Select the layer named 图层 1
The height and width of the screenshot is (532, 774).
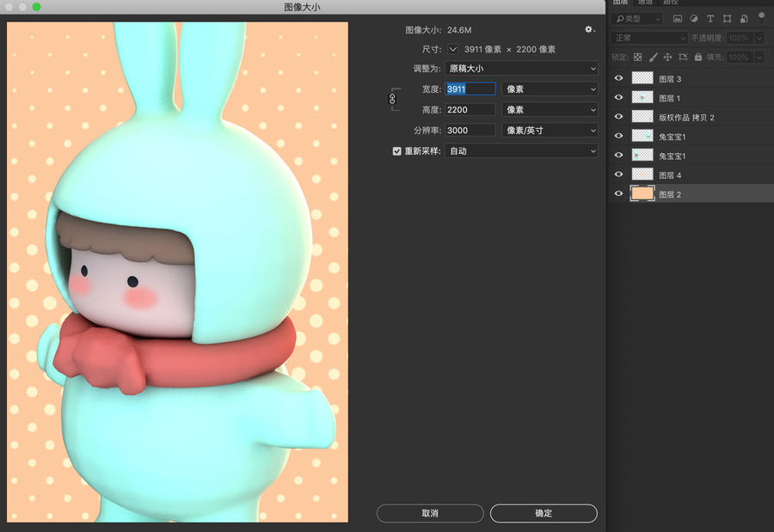(669, 98)
